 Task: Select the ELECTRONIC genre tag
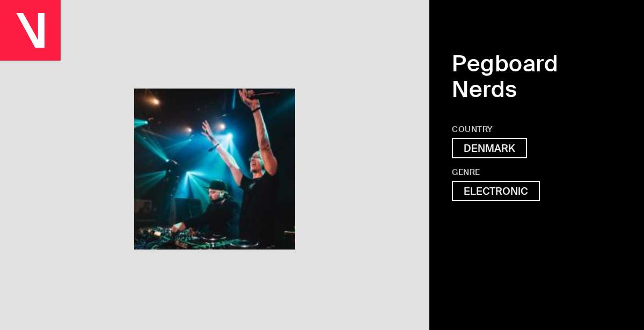tap(496, 191)
